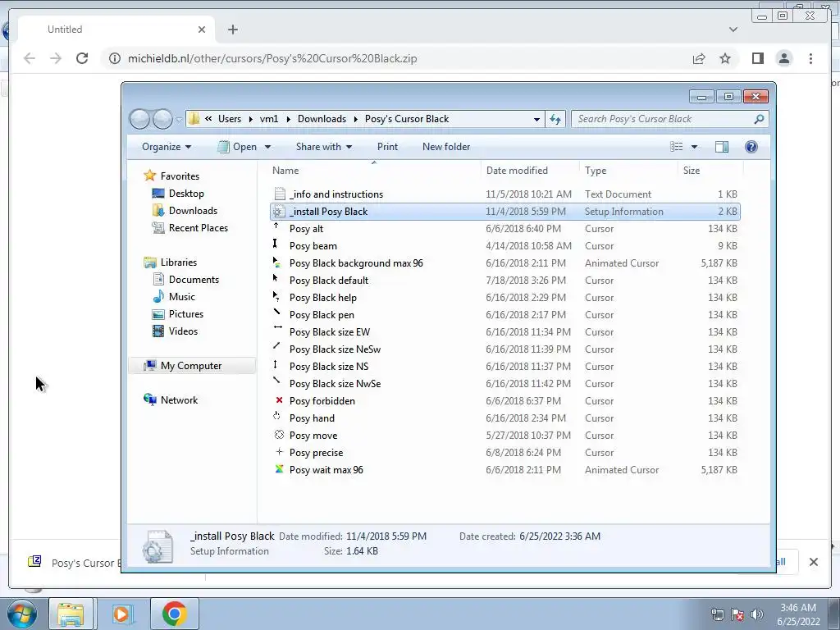Click the Open toolbar button
The image size is (840, 630).
pyautogui.click(x=237, y=147)
